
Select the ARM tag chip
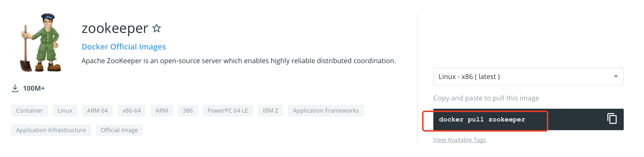coord(162,111)
